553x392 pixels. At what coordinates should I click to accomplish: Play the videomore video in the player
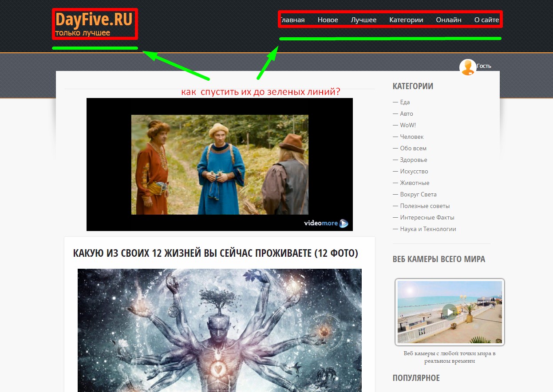220,165
